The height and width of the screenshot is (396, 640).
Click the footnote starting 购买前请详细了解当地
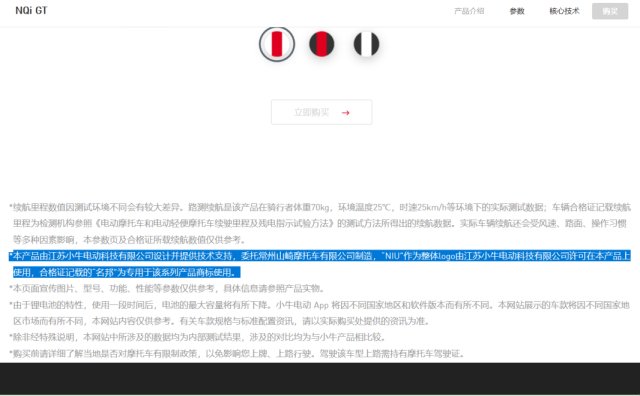(237, 354)
